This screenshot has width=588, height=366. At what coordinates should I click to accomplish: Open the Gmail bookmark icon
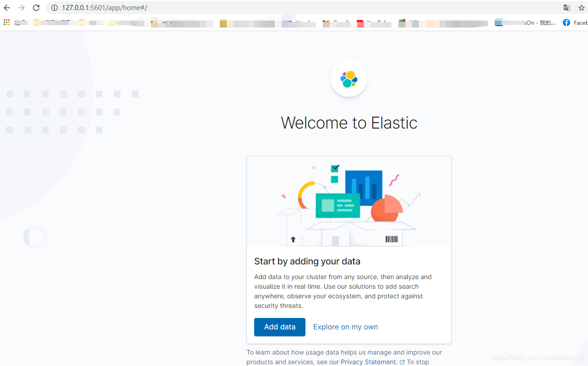click(326, 23)
